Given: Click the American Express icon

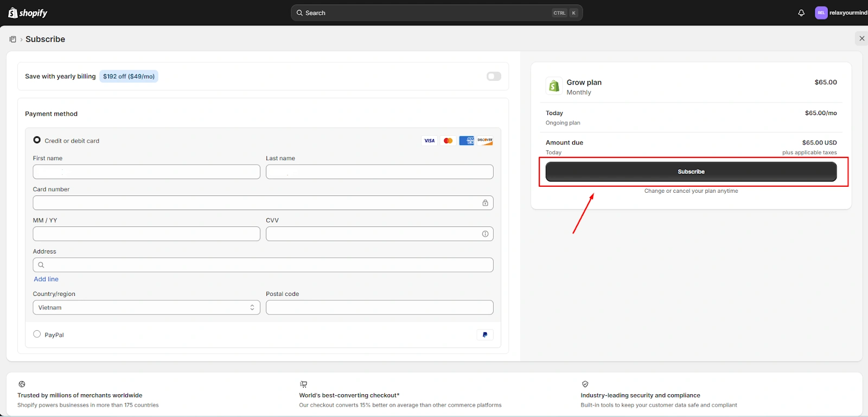Looking at the screenshot, I should pyautogui.click(x=467, y=141).
